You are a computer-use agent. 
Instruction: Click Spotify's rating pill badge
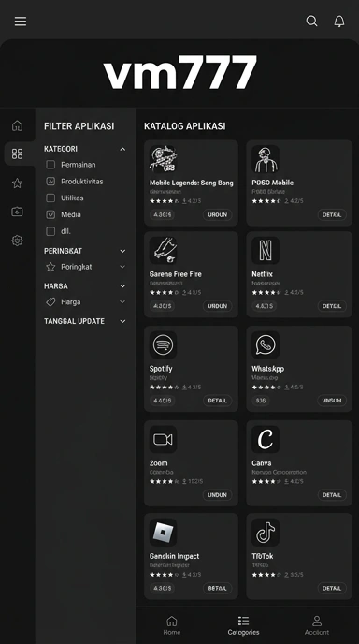tap(163, 401)
